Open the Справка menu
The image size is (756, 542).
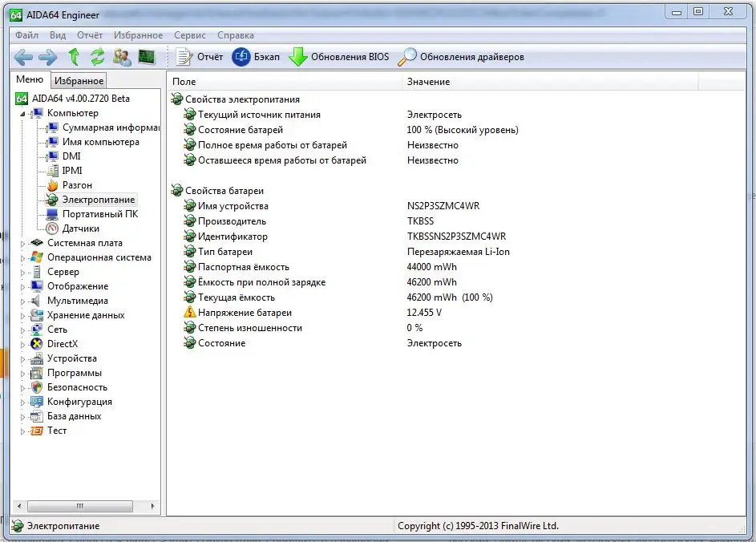(235, 35)
